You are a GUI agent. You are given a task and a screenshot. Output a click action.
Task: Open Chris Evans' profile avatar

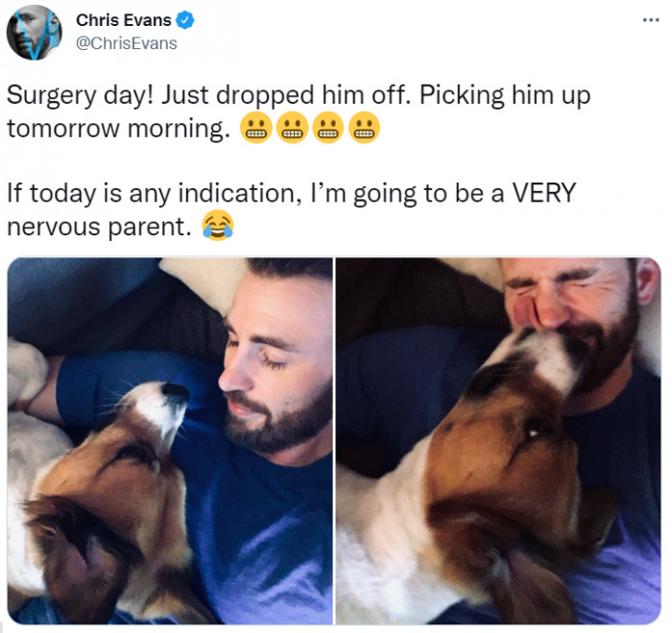click(x=35, y=32)
